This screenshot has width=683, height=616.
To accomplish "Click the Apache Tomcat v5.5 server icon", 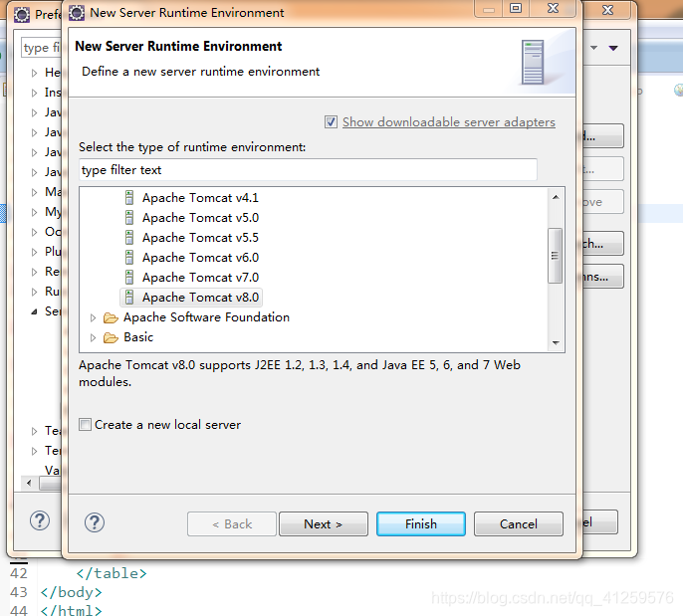I will pyautogui.click(x=129, y=238).
